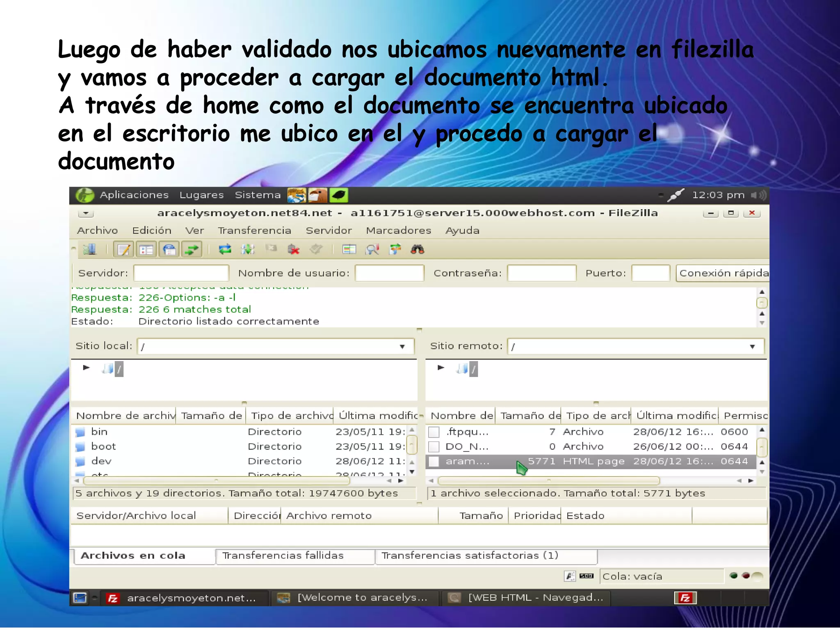The width and height of the screenshot is (840, 630).
Task: Click the show desktop icon in bottom panel
Action: pos(80,598)
